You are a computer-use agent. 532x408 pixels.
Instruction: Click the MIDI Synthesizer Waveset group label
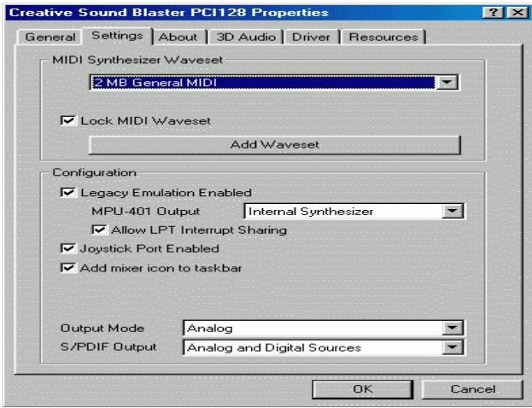(x=137, y=60)
